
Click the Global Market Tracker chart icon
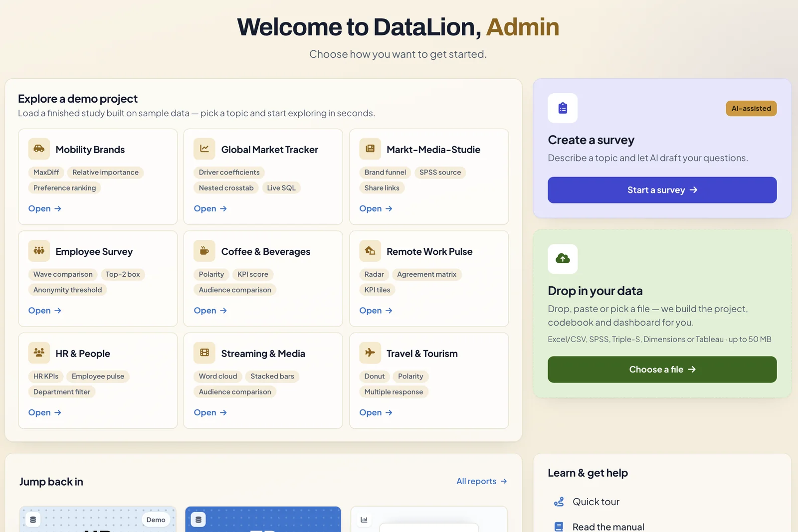pos(204,149)
